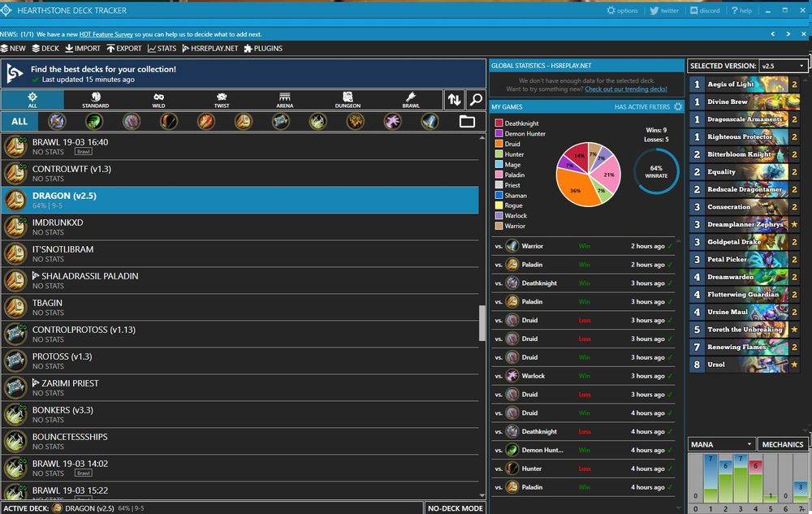Image resolution: width=812 pixels, height=514 pixels.
Task: Open the IMPORT menu
Action: pos(83,48)
